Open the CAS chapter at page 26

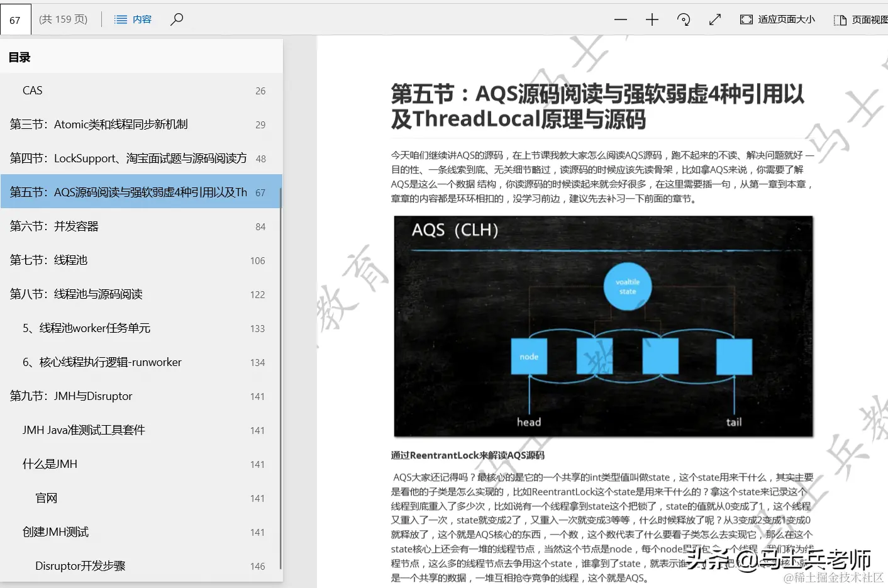click(x=32, y=91)
